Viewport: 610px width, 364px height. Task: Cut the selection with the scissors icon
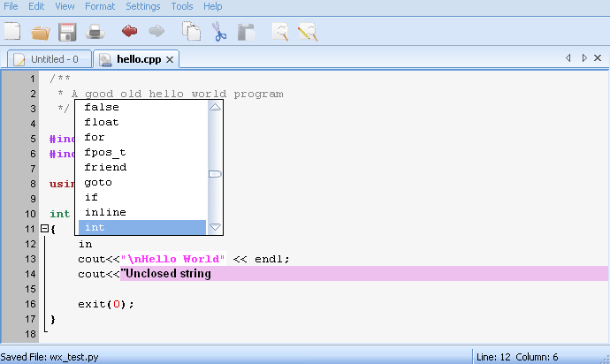pos(219,32)
